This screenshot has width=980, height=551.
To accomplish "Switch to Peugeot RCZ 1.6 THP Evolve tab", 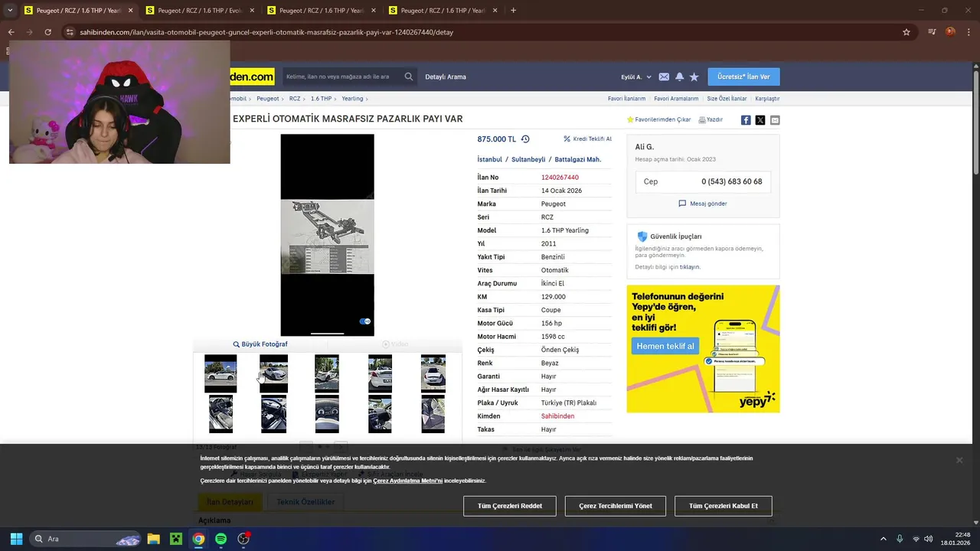I will (x=199, y=11).
